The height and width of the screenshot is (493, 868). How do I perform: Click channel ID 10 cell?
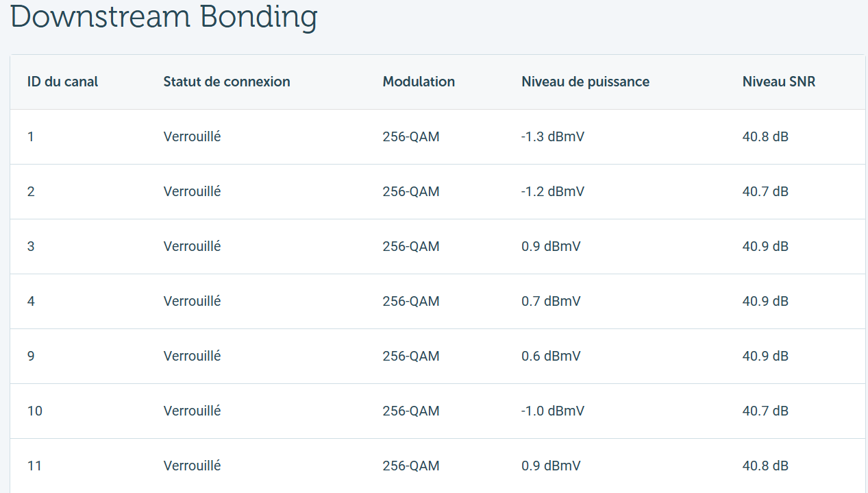point(35,411)
